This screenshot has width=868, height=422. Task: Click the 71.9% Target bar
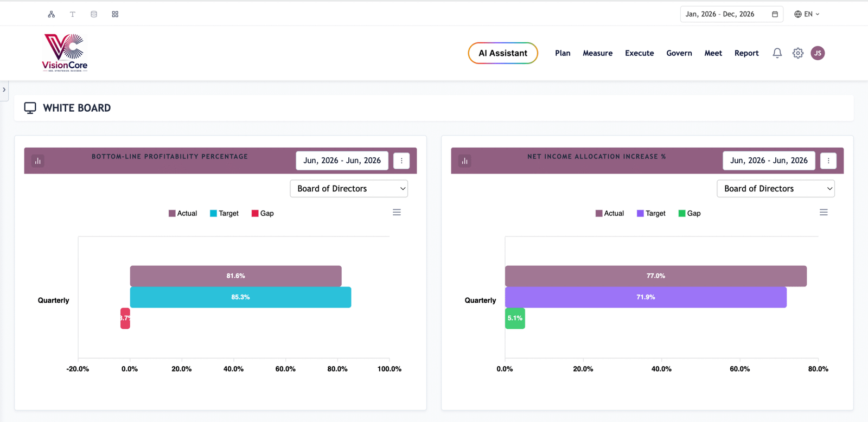[x=646, y=297]
